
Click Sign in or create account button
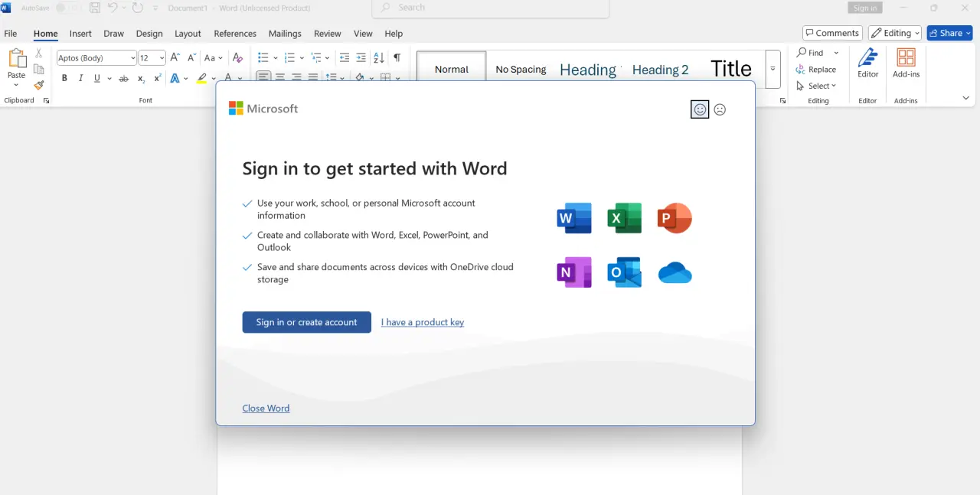coord(306,322)
